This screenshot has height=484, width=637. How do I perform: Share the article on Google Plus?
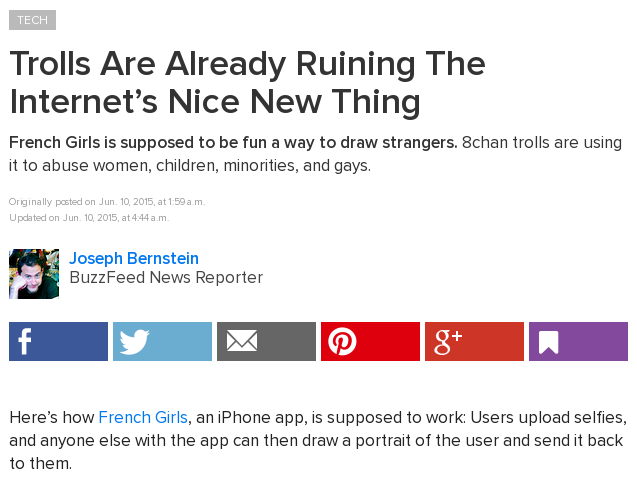point(474,341)
